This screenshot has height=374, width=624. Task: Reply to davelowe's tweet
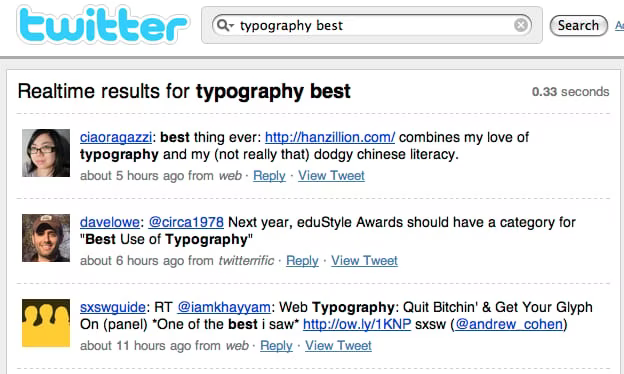pos(302,261)
